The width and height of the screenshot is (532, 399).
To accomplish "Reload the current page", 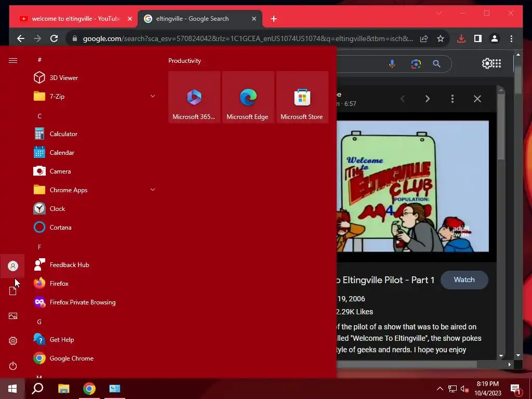I will click(x=54, y=38).
